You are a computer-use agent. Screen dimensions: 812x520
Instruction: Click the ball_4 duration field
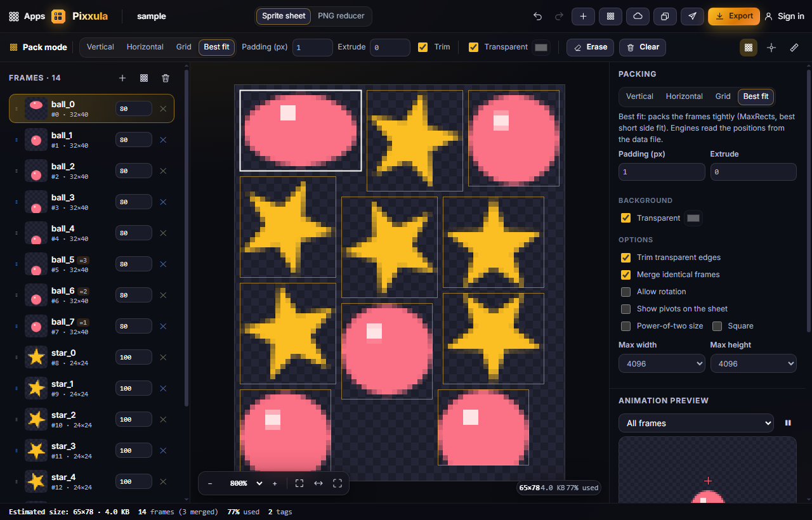(x=133, y=233)
